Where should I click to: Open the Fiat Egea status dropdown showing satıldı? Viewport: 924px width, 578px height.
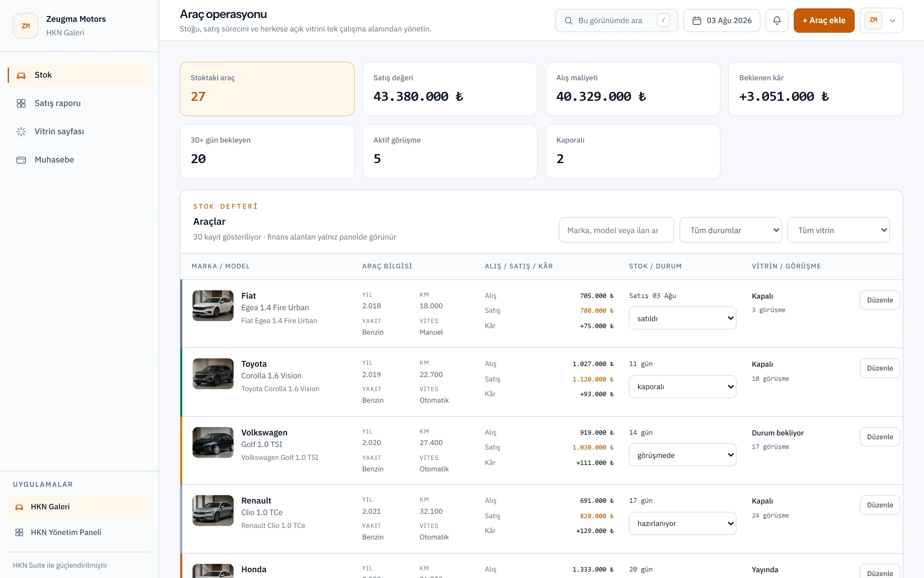683,318
